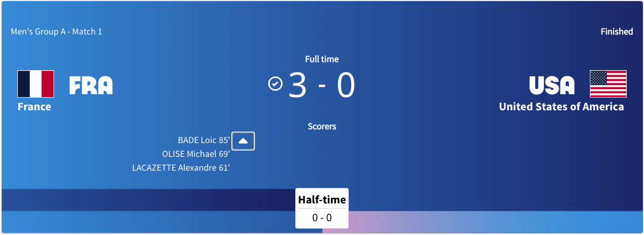This screenshot has height=235, width=644.
Task: Click the half-time 0 - 0 score
Action: pos(322,218)
